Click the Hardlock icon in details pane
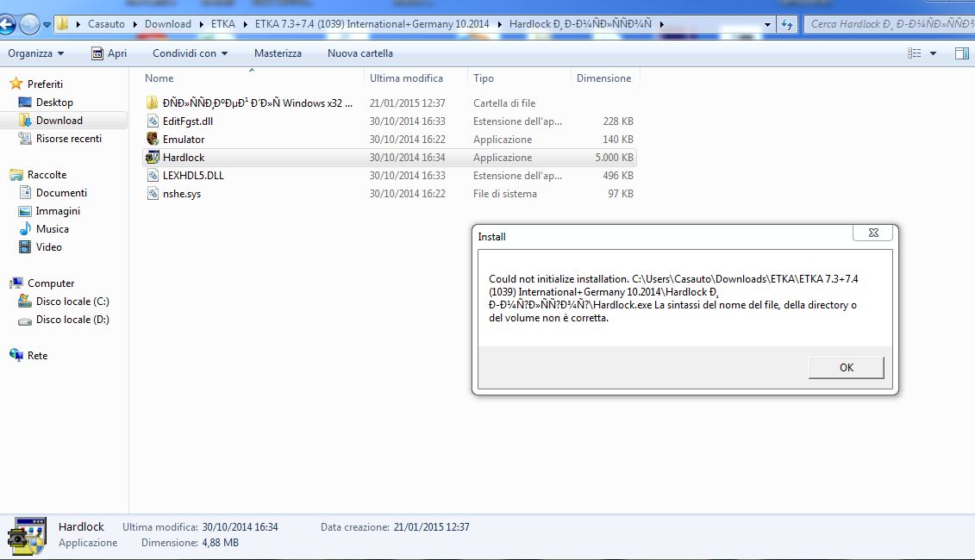 (27, 536)
